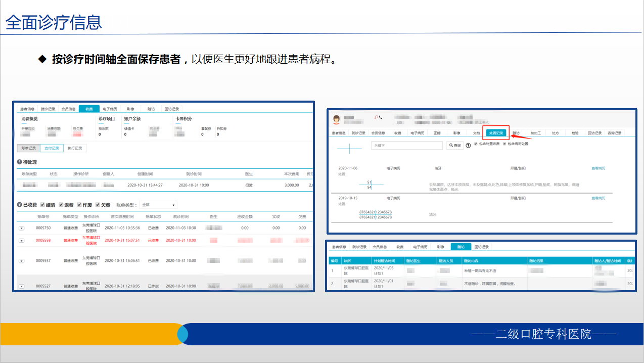
Task: Uncheck 包含病历处置 option
Action: click(504, 144)
